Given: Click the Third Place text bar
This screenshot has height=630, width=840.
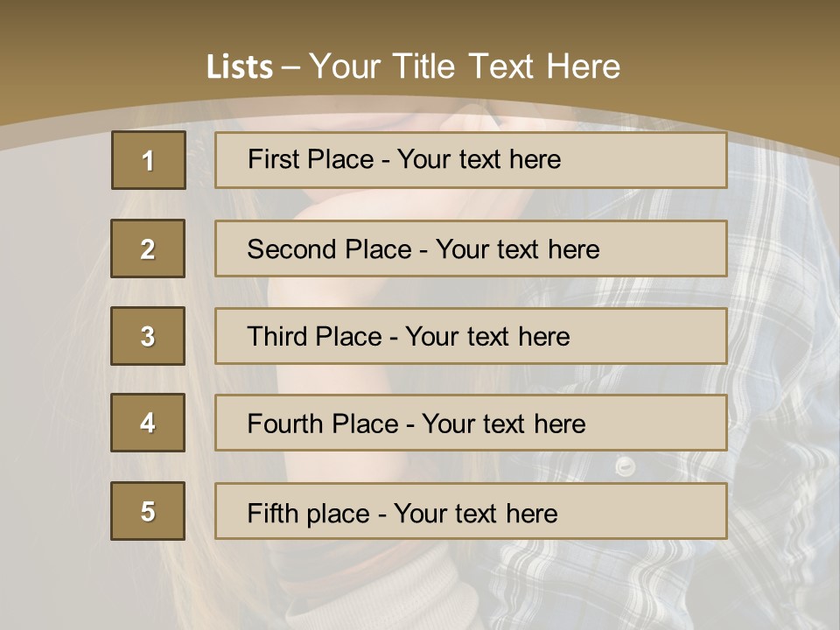Looking at the screenshot, I should (x=471, y=336).
